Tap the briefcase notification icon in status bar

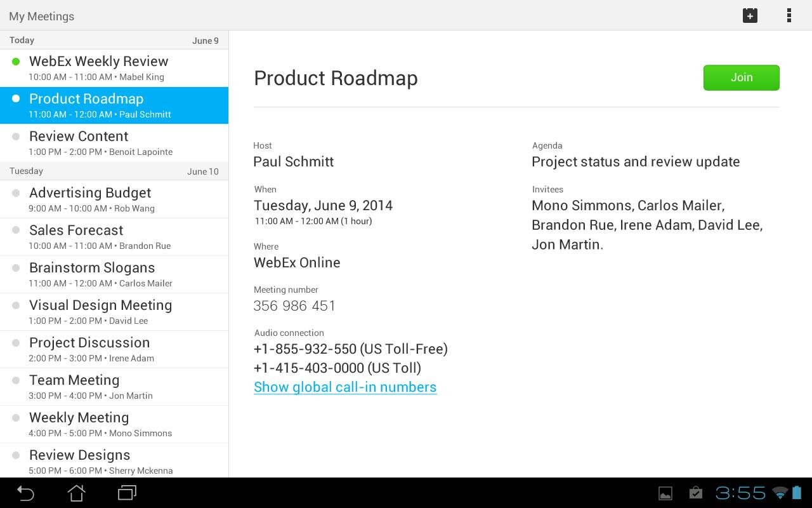(x=696, y=493)
